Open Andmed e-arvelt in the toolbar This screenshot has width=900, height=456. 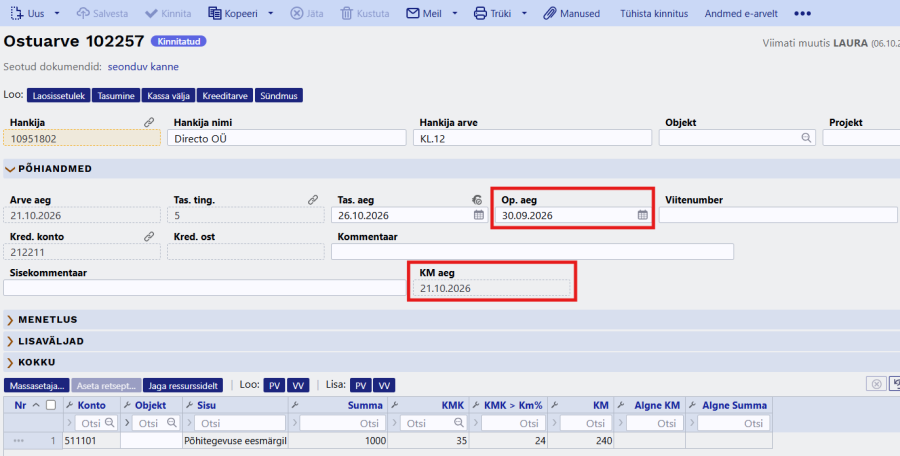pos(741,13)
